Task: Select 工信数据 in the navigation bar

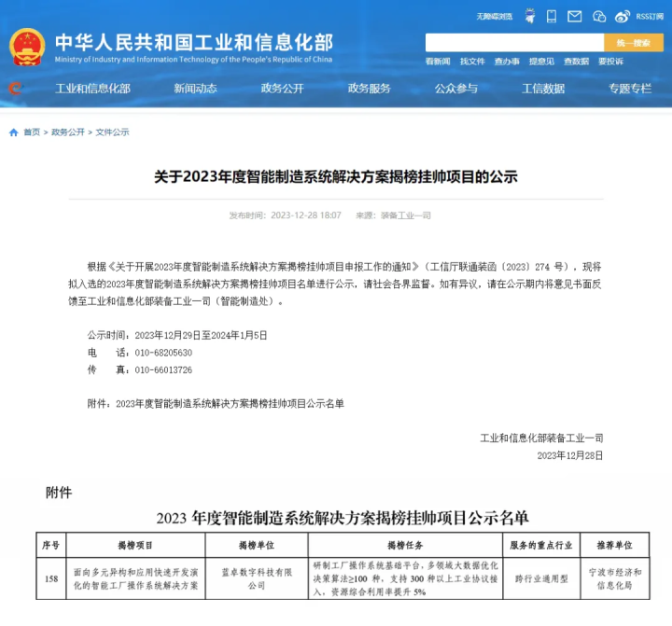Action: click(x=543, y=89)
